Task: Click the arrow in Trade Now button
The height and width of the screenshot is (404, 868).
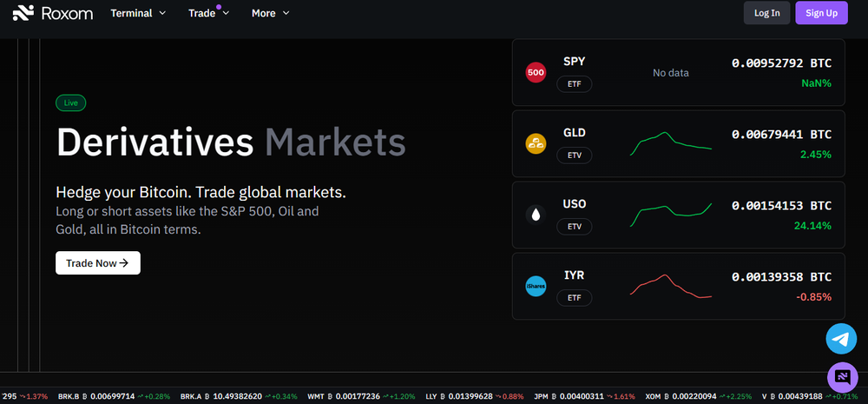Action: coord(124,262)
